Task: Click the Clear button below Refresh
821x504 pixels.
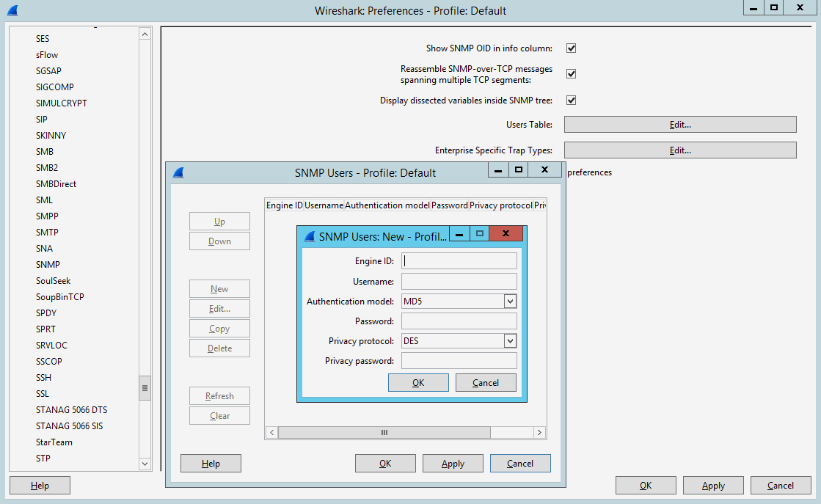Action: tap(219, 415)
